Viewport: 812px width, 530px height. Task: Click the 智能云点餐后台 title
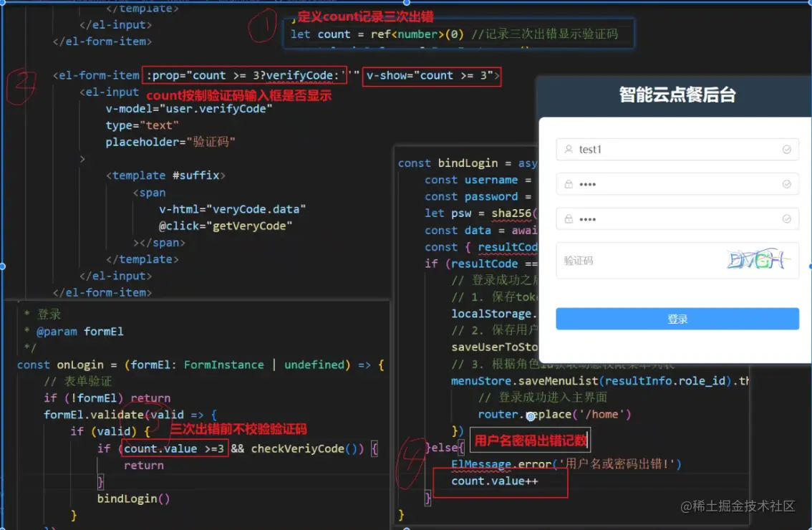[x=677, y=95]
